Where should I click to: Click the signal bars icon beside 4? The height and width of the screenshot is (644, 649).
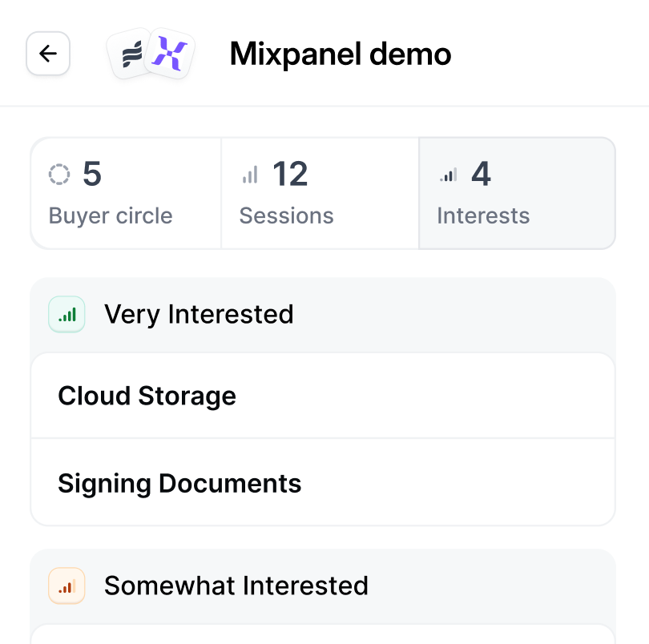448,175
